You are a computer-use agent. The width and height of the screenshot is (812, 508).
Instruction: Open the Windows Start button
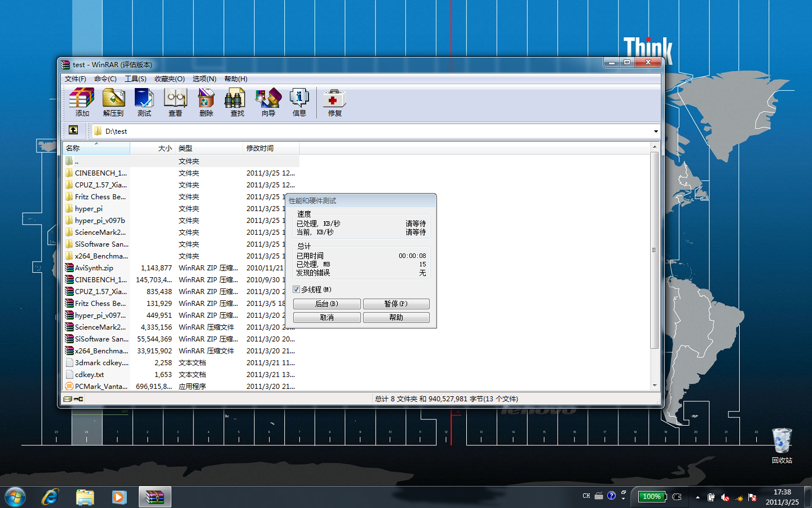coord(15,497)
